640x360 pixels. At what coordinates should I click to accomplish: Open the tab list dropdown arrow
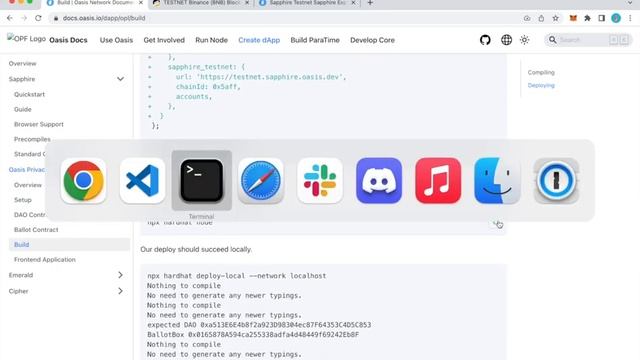(630, 3)
